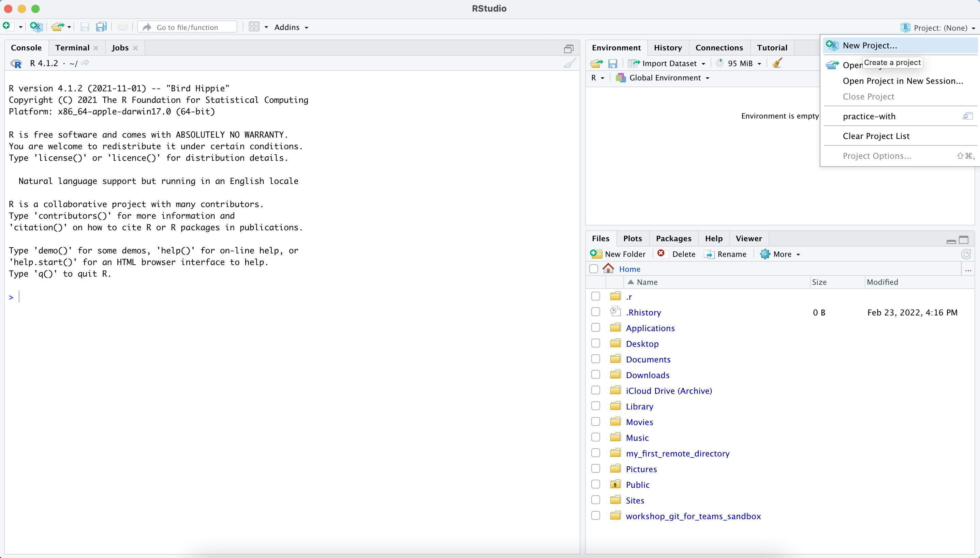Image resolution: width=980 pixels, height=558 pixels.
Task: Select the Clear Project List option
Action: [x=876, y=136]
